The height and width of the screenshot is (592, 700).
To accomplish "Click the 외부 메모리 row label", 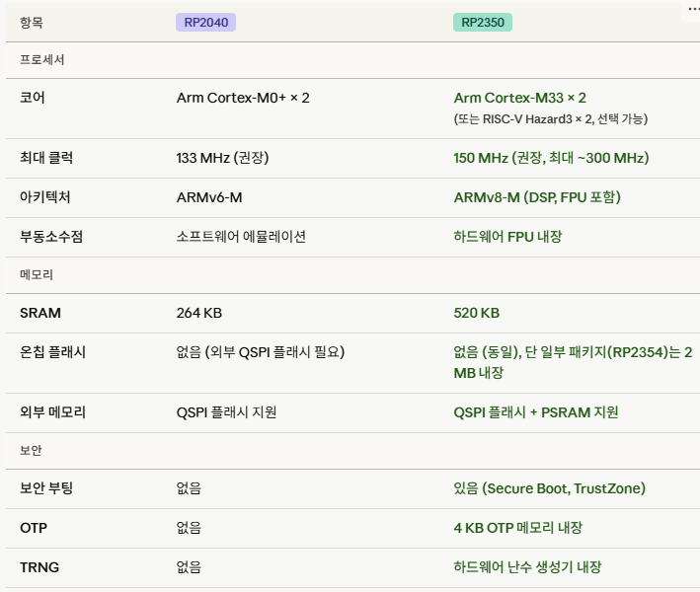I will click(x=52, y=412).
